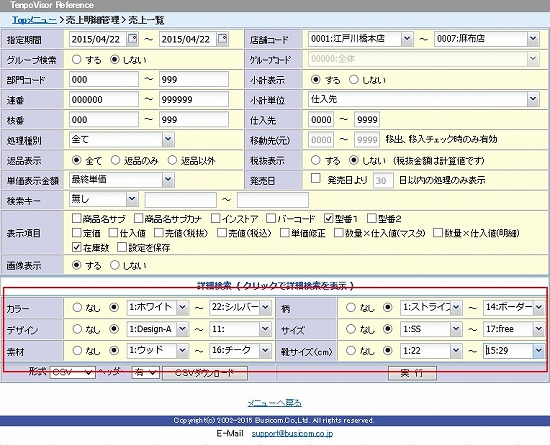Enable the 単価修正 checkbox

coord(284,232)
